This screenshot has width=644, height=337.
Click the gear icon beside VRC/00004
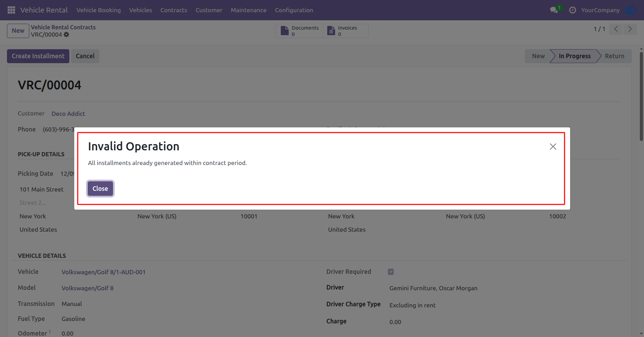click(x=66, y=35)
